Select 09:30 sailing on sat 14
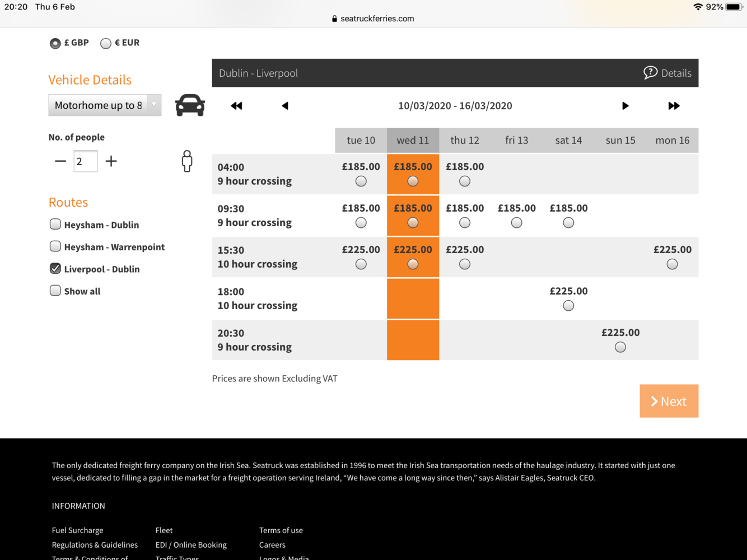 [568, 223]
